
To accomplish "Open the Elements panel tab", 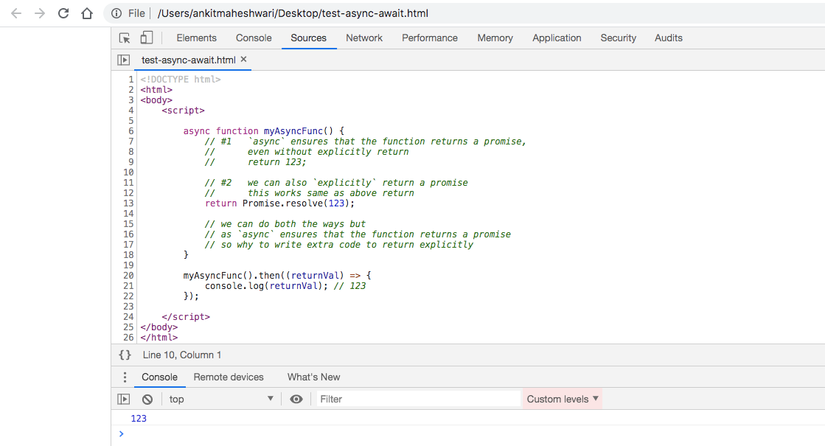I will click(196, 38).
